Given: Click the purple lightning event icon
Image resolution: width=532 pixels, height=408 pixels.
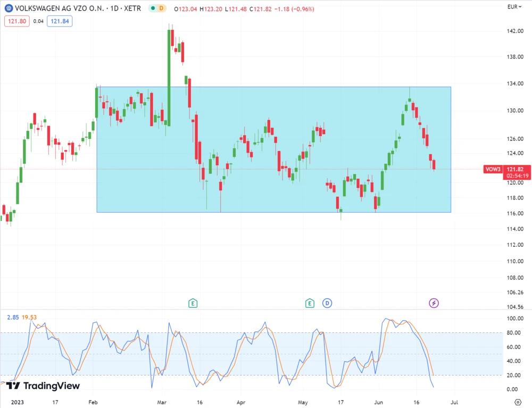Looking at the screenshot, I should [x=434, y=303].
